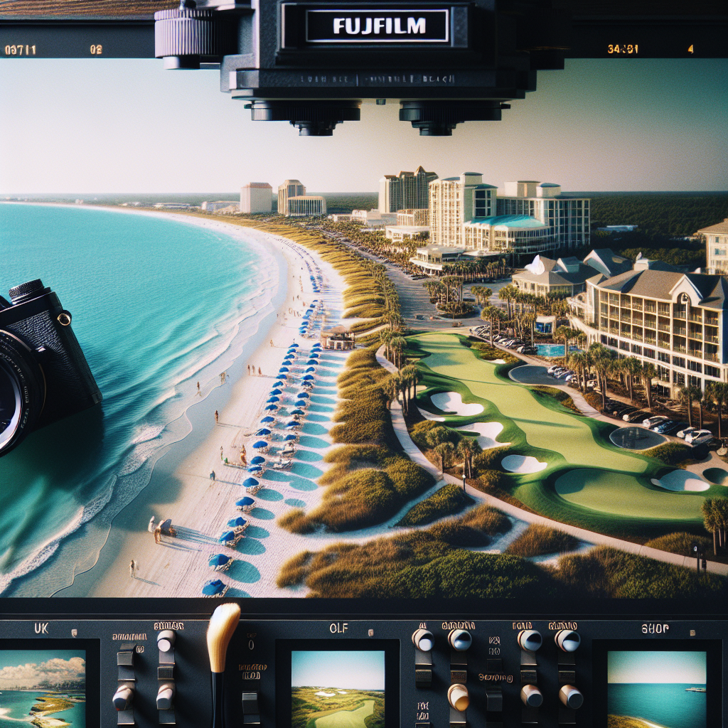Toggle the top knob nearest the ocean thumbnail
This screenshot has width=728, height=728.
567,640
